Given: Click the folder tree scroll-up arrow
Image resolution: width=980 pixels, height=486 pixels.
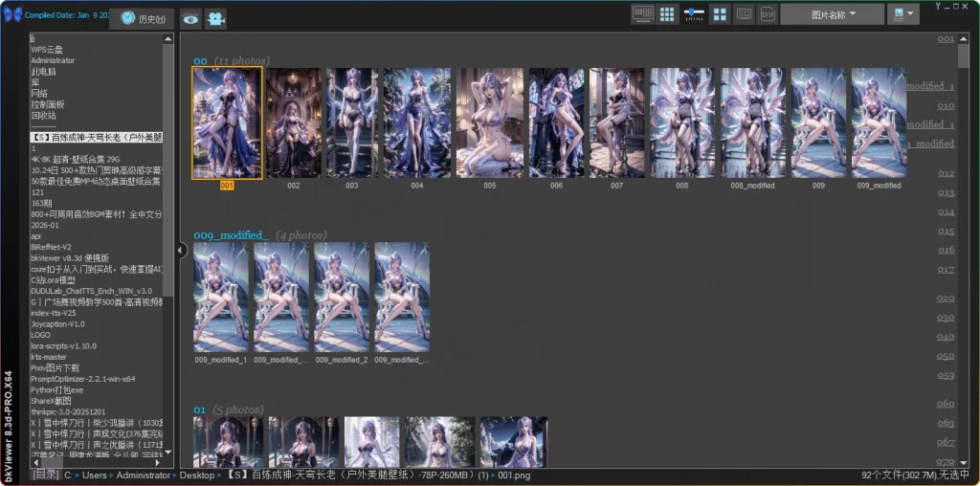Looking at the screenshot, I should point(168,38).
